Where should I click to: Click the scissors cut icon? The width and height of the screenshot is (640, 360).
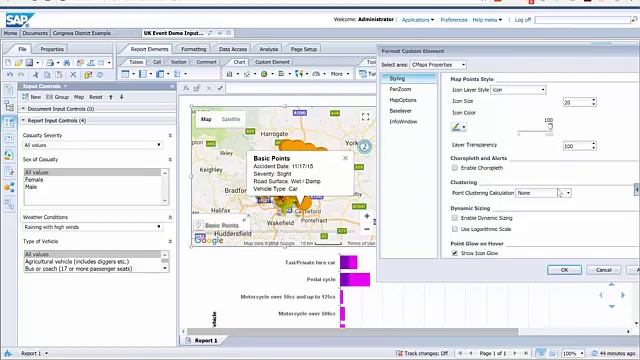click(36, 75)
